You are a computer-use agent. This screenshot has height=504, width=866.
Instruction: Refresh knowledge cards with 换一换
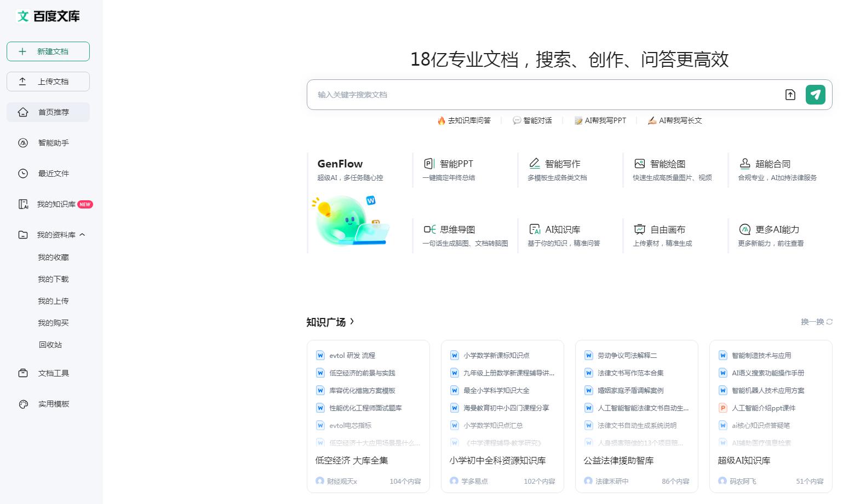point(816,322)
